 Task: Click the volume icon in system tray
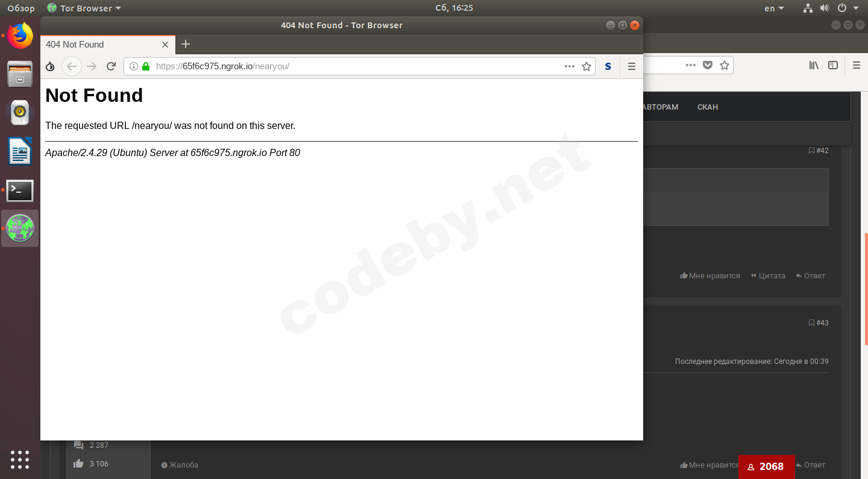point(825,8)
